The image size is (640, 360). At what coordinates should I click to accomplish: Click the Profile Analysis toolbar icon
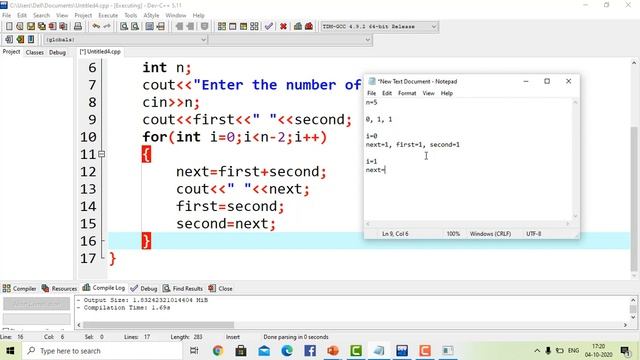click(298, 27)
